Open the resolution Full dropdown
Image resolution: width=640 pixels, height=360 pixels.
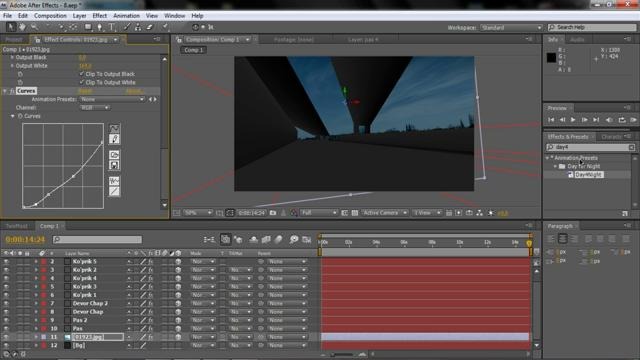pyautogui.click(x=319, y=213)
